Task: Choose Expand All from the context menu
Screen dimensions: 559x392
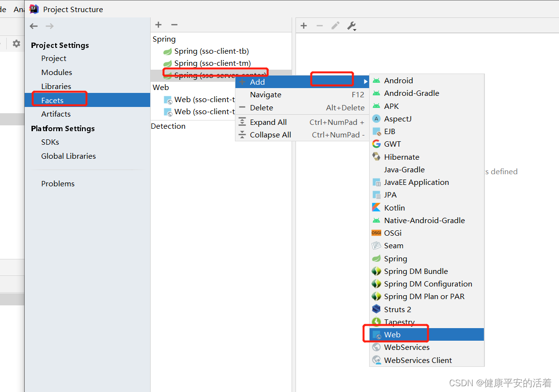Action: click(x=269, y=122)
